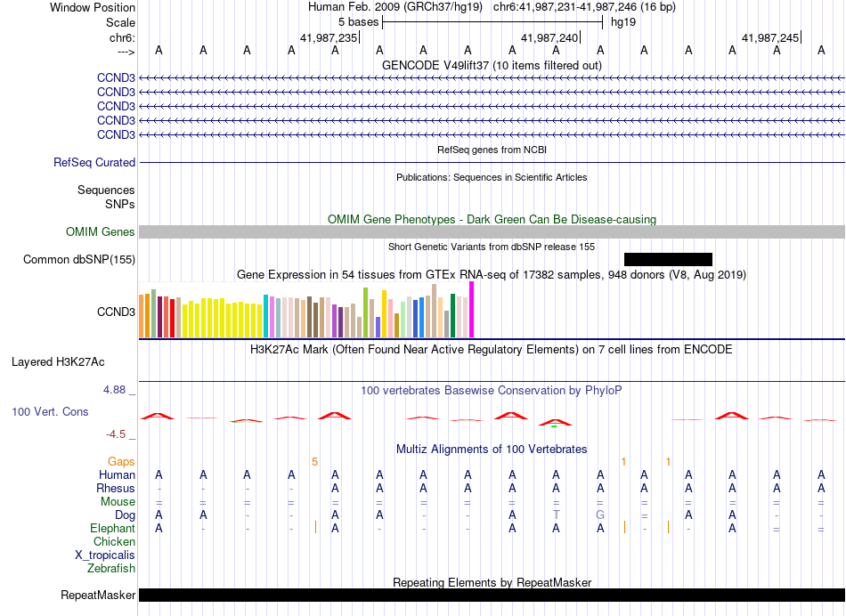Click the Human alignment row label
The image size is (846, 616).
[117, 474]
